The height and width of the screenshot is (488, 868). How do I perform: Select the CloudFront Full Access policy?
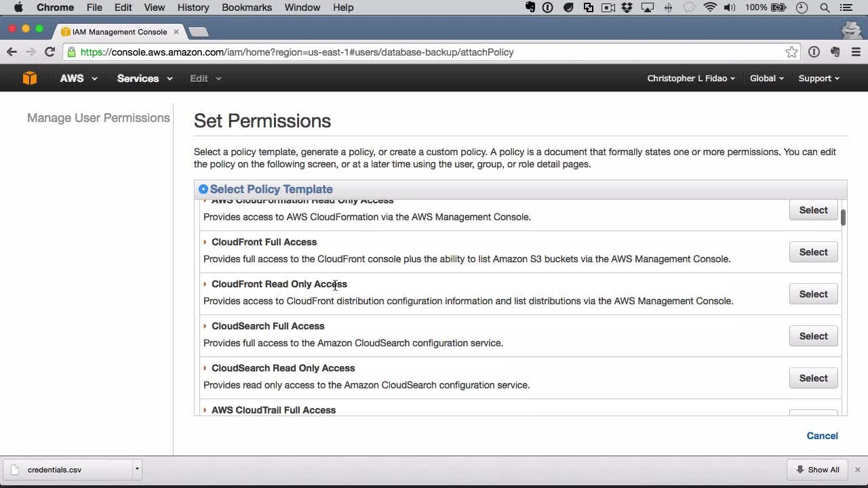[x=813, y=252]
